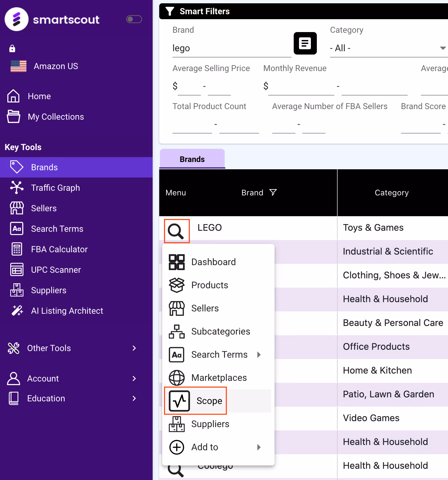Click Video Games category cell
The width and height of the screenshot is (448, 480).
coord(392,418)
